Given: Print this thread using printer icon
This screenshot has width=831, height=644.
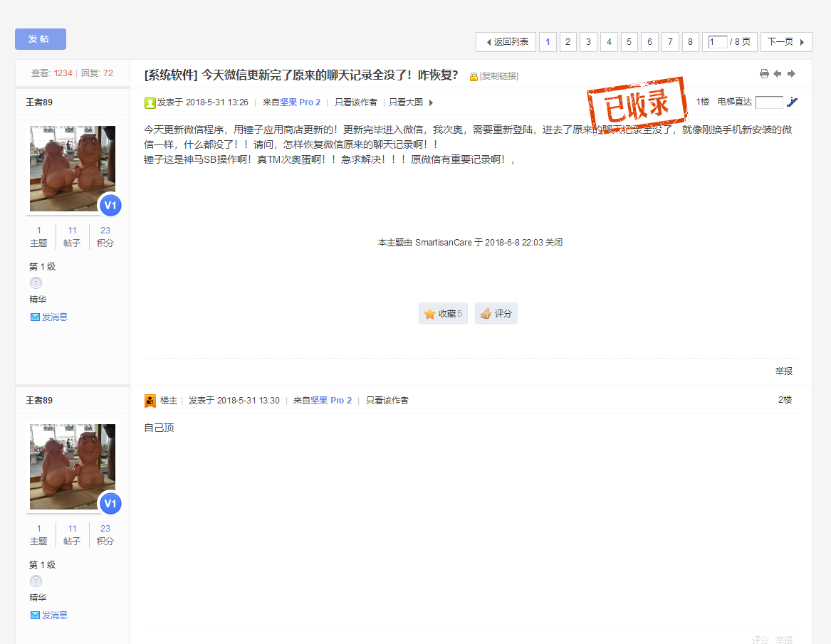Looking at the screenshot, I should [763, 73].
